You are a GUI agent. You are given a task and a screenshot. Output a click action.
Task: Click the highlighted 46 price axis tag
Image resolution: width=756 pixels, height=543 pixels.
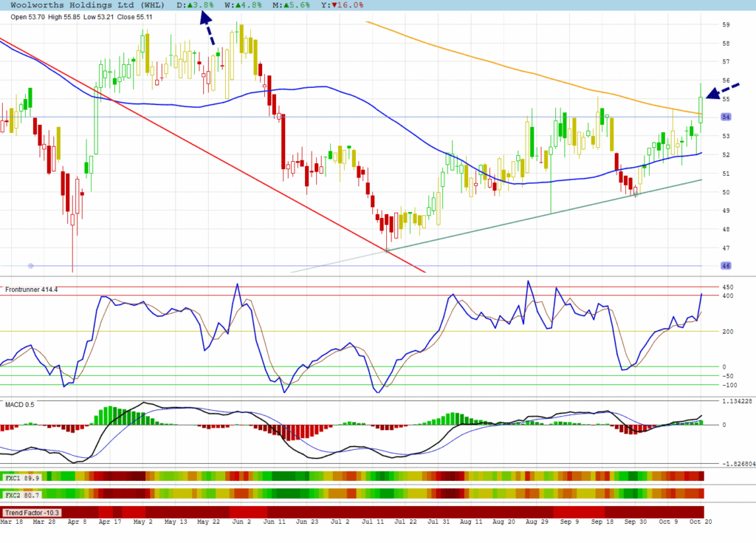pos(726,265)
